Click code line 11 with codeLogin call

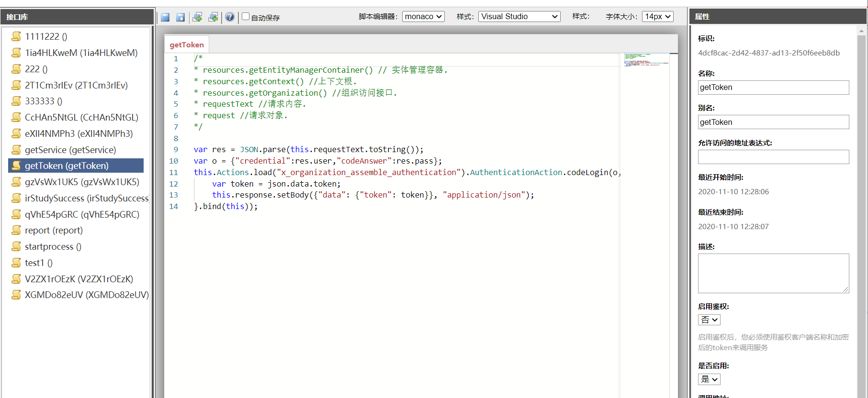pos(407,172)
